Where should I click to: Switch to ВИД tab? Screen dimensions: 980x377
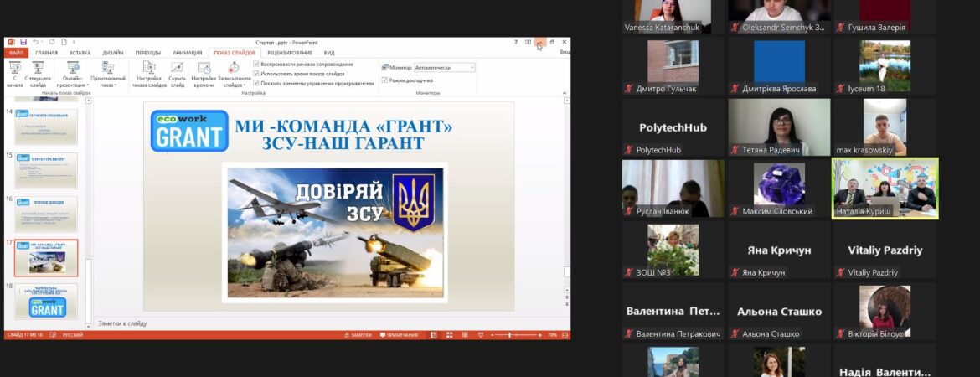328,53
